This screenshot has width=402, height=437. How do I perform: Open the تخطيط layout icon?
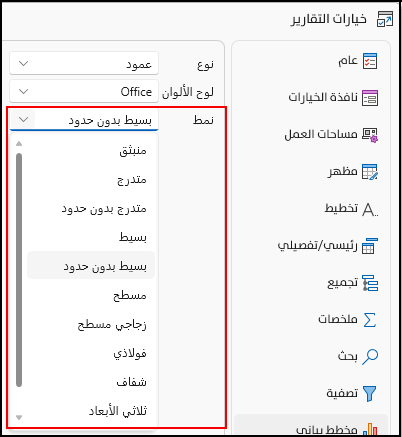click(x=370, y=210)
